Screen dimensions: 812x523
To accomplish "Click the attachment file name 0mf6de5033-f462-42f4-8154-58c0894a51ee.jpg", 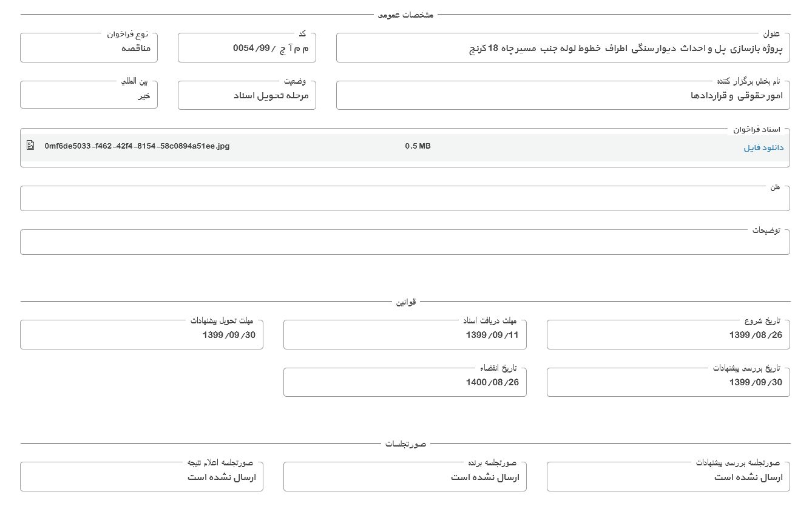I will pyautogui.click(x=137, y=146).
